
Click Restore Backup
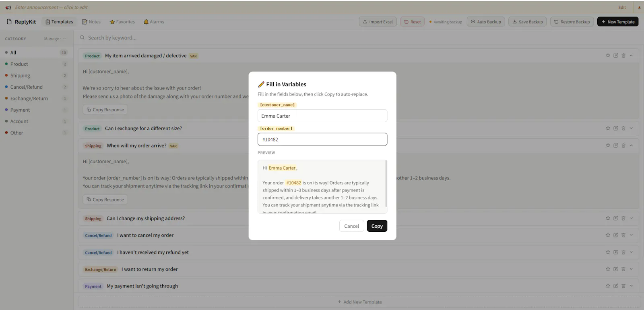572,22
